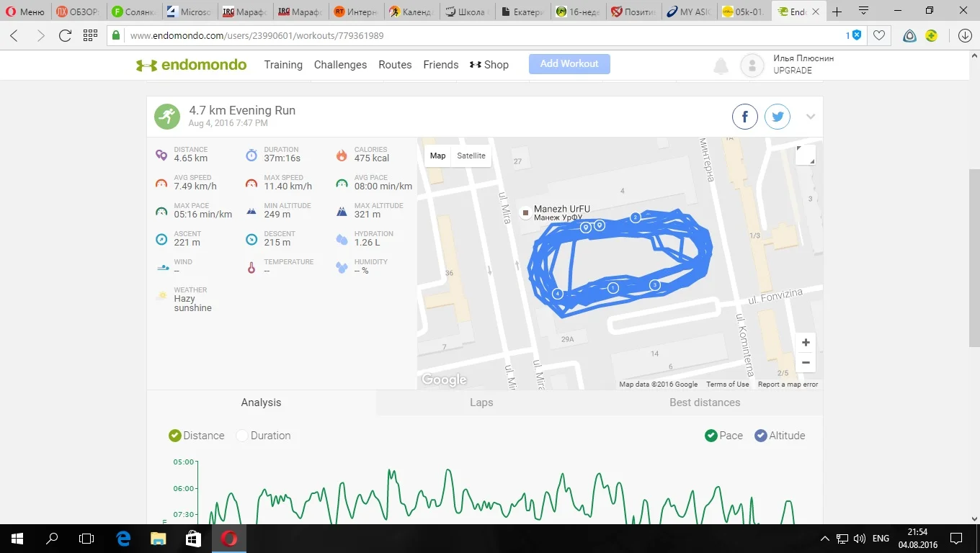Open the browser downloads button
Screen dimensions: 980x553
(x=965, y=35)
